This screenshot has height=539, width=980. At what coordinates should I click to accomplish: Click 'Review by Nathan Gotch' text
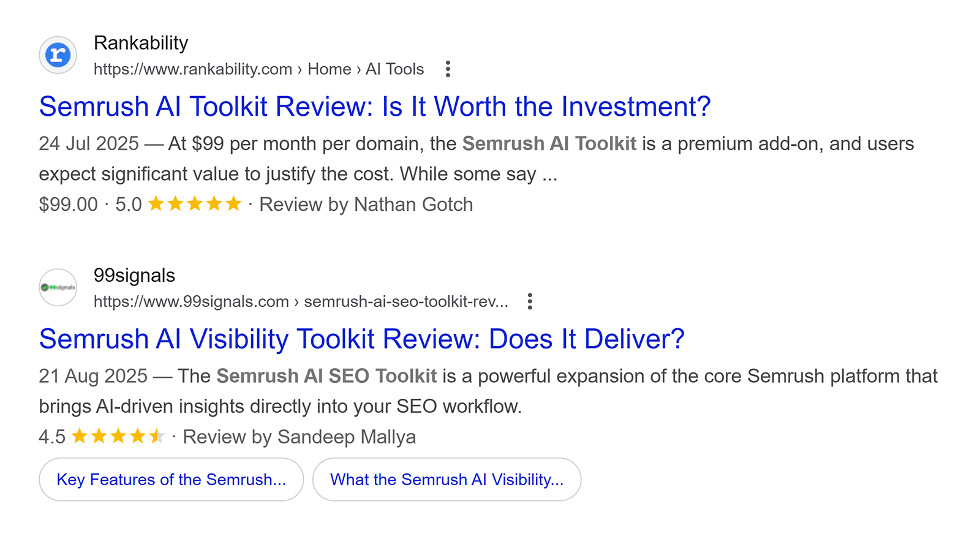point(366,205)
